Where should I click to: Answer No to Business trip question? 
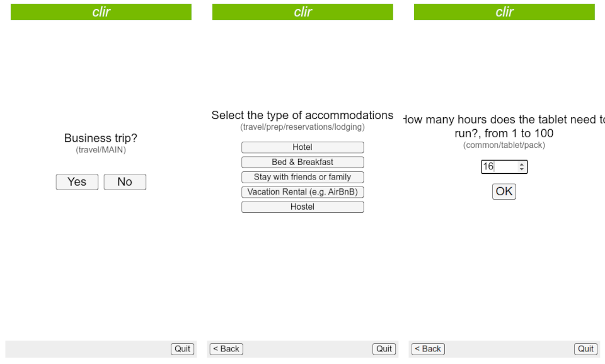point(125,182)
